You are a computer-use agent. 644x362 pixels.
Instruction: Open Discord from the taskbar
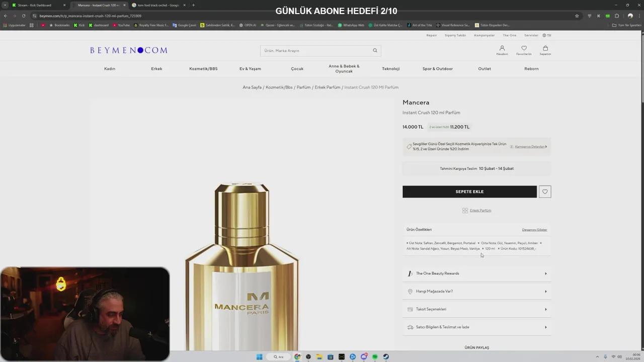click(x=364, y=357)
